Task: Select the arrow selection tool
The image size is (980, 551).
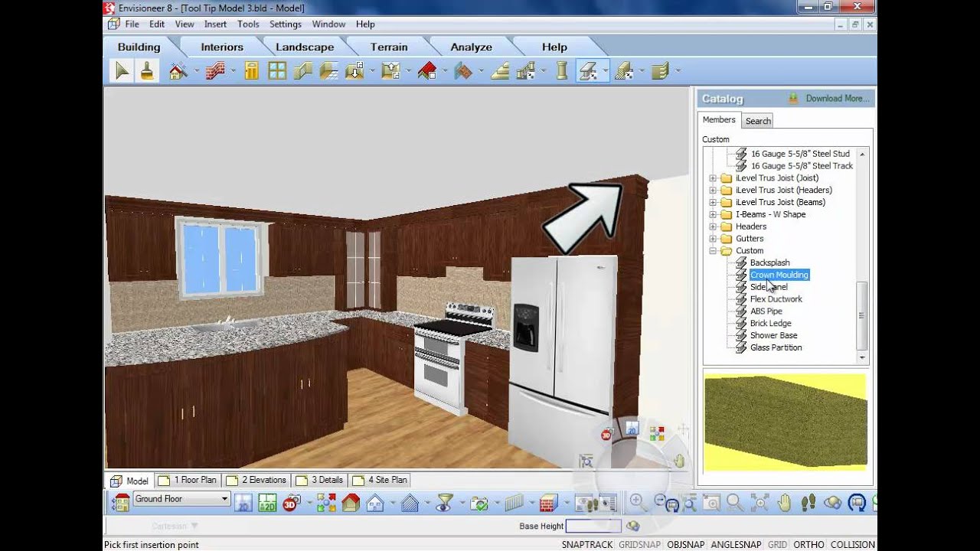Action: tap(122, 71)
